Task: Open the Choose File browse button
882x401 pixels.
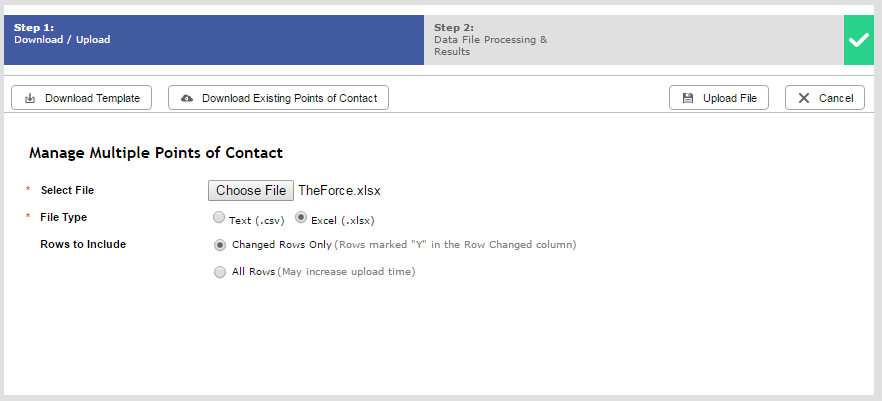Action: [251, 191]
